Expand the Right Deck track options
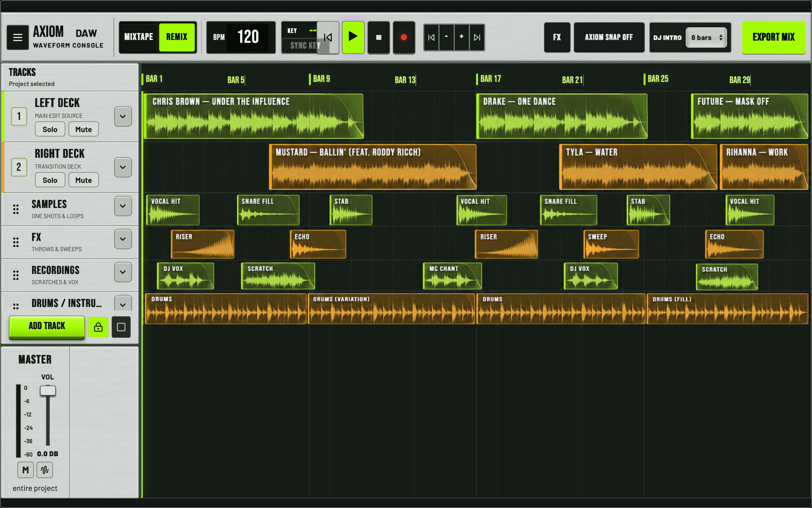 pyautogui.click(x=123, y=167)
